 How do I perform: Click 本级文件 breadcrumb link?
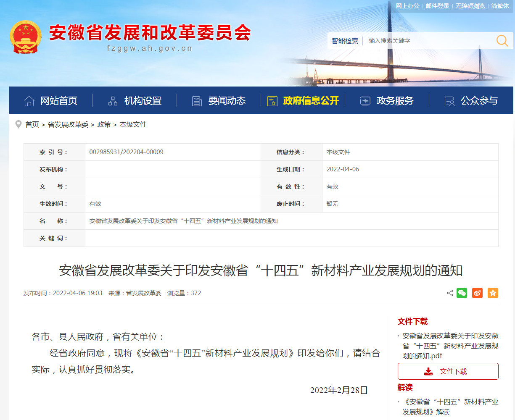133,124
